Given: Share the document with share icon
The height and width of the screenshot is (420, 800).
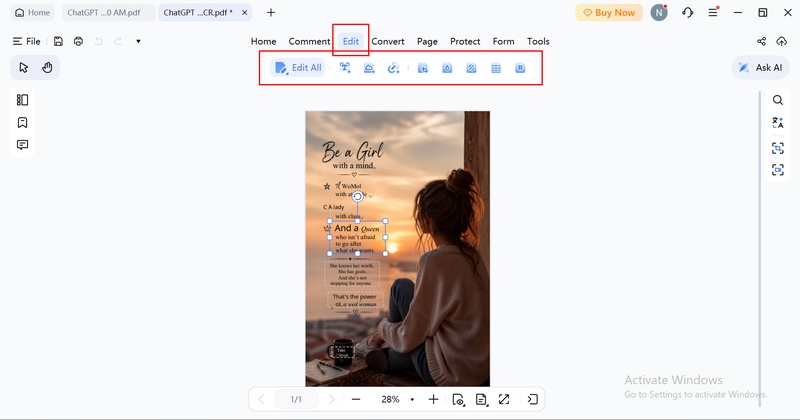Looking at the screenshot, I should pos(761,41).
